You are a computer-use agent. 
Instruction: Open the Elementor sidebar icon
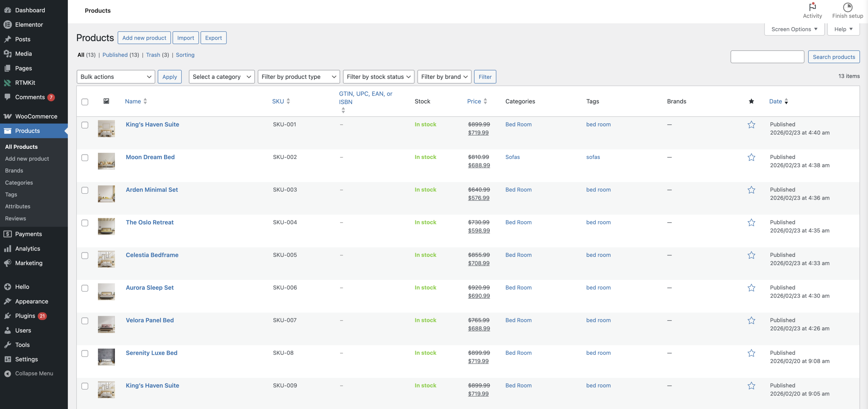pyautogui.click(x=7, y=25)
